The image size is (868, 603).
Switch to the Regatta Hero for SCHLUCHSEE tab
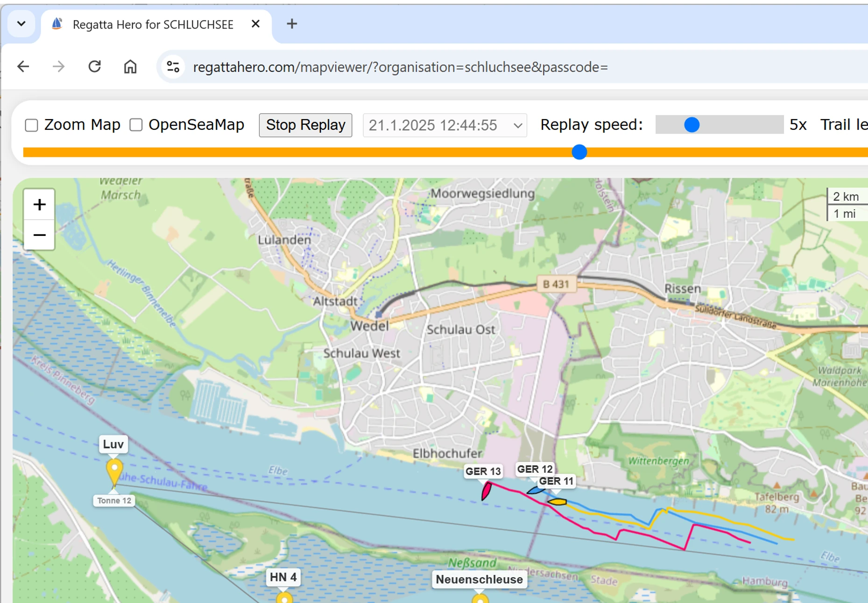click(153, 24)
